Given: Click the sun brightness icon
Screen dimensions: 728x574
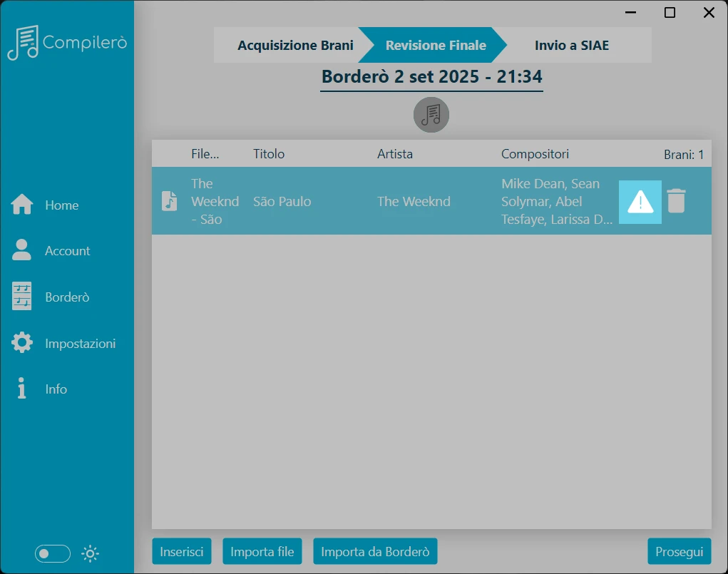Looking at the screenshot, I should pyautogui.click(x=90, y=553).
